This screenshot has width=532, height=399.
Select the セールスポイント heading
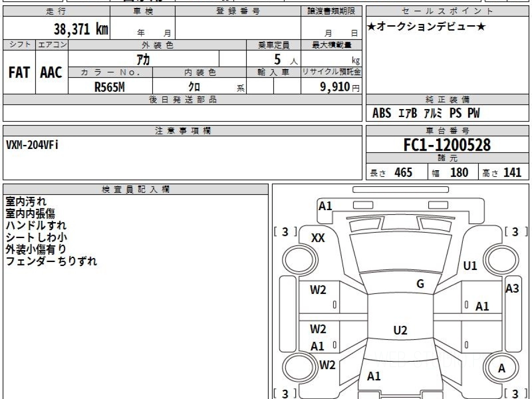coord(448,12)
